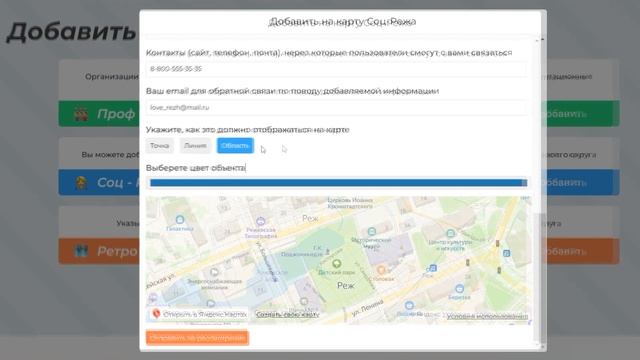Click the large Реж label in the park

coord(345,286)
